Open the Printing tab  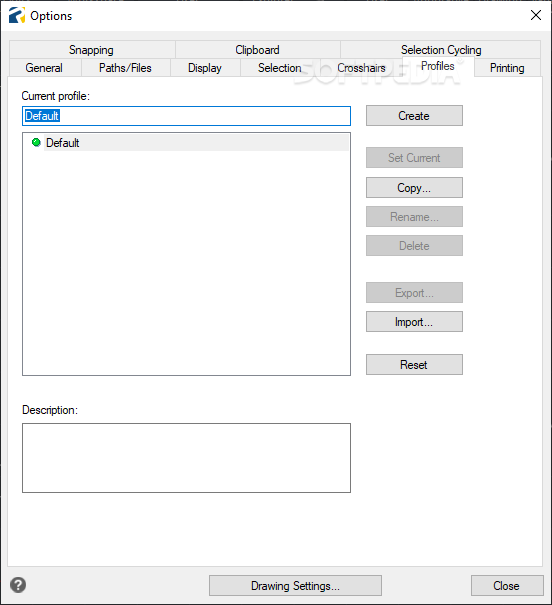(x=507, y=68)
